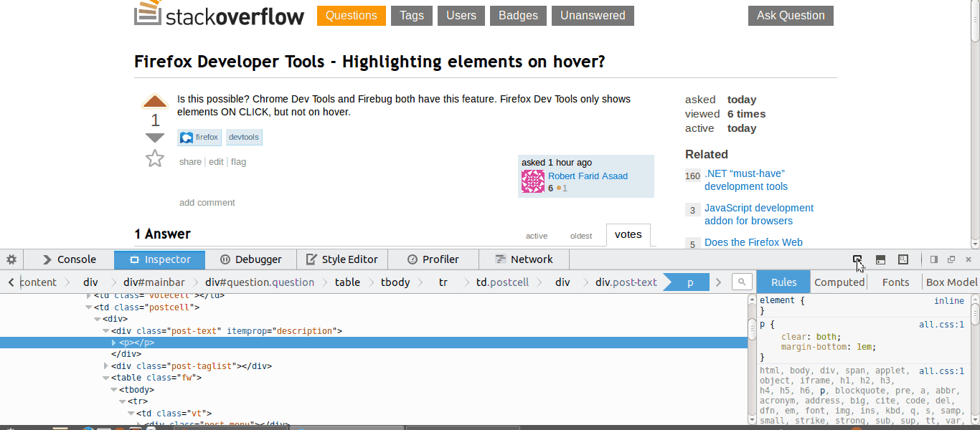Open the DevTools options gear
Image resolution: width=980 pixels, height=430 pixels.
coord(11,259)
